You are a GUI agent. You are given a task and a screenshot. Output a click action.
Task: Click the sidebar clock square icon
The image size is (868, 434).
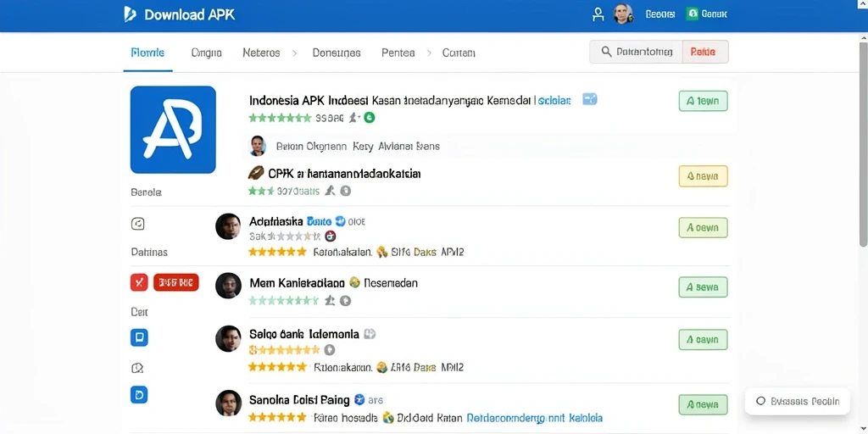[x=137, y=224]
